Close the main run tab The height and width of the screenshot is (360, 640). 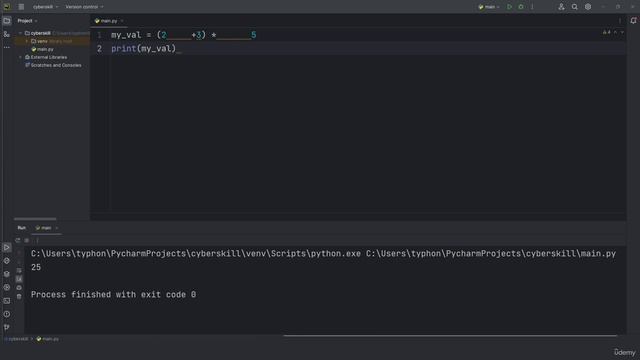coord(57,228)
